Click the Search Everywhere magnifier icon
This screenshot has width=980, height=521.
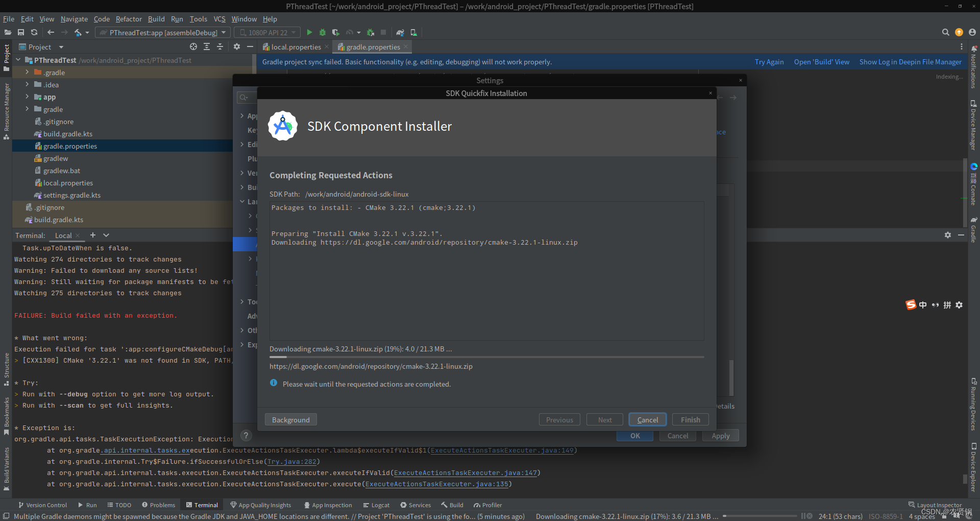945,32
